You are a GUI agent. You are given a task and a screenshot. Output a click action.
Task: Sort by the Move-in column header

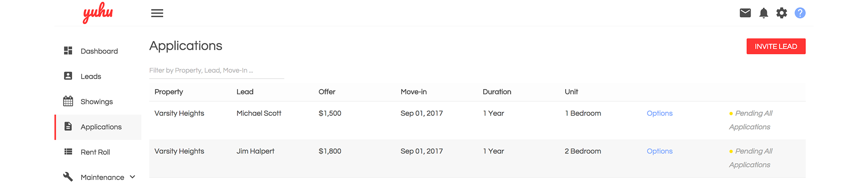[x=413, y=92]
